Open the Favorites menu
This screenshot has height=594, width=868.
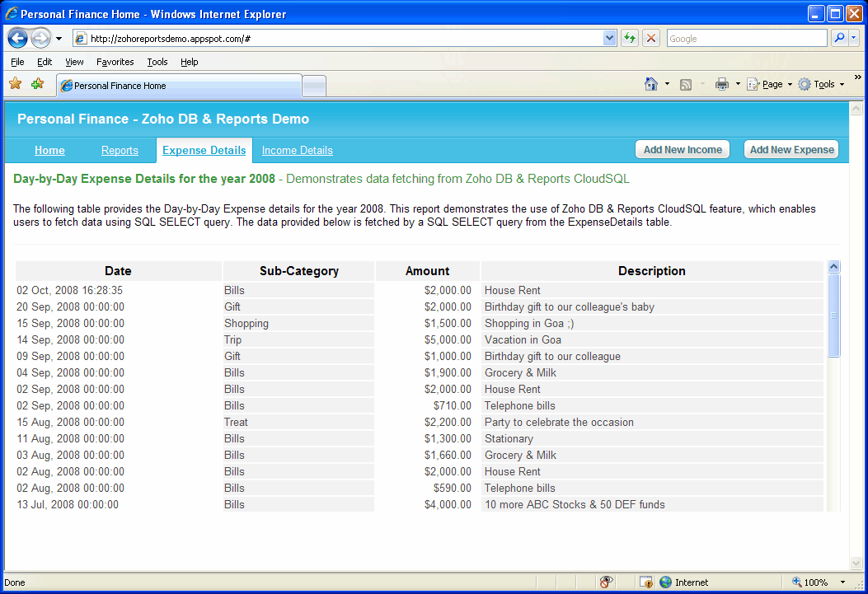(x=115, y=62)
